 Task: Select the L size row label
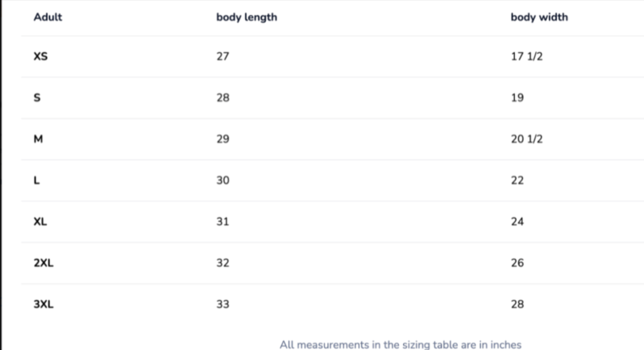coord(36,180)
